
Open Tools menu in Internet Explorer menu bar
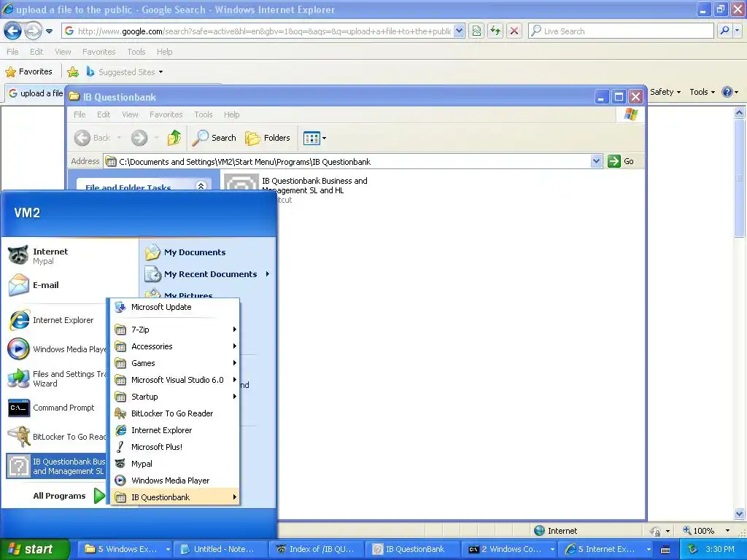tap(136, 52)
